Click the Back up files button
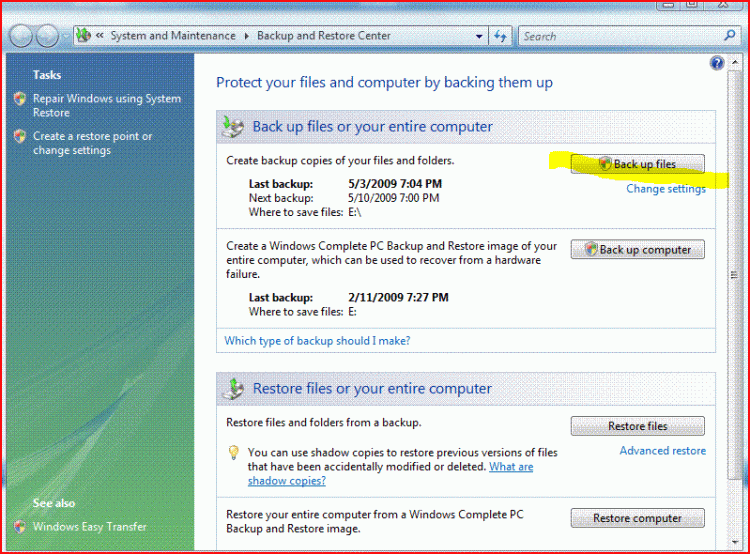This screenshot has height=554, width=750. point(637,164)
